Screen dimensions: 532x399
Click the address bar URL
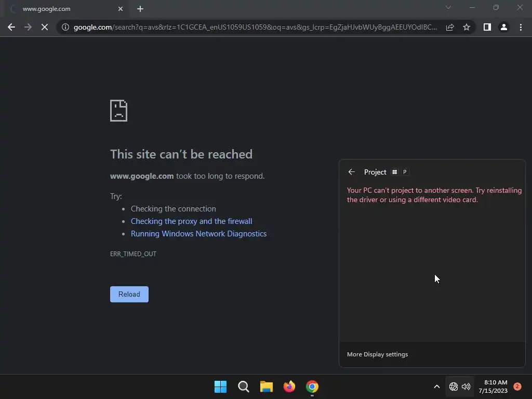[x=255, y=27]
